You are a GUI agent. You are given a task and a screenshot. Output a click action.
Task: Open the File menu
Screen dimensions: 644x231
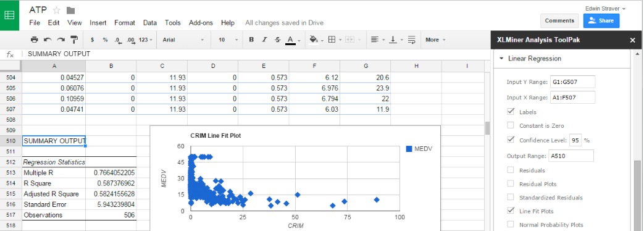35,23
